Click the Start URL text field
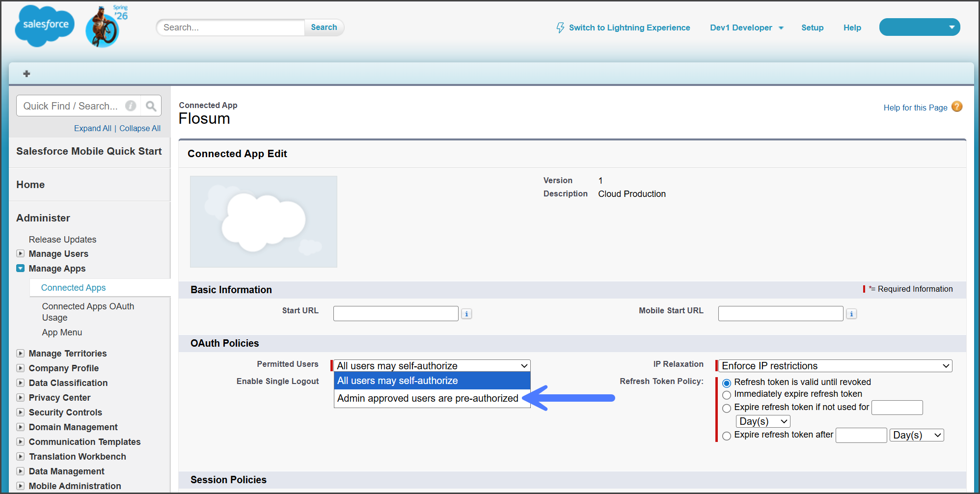Screen dimensions: 980x494 coord(396,314)
